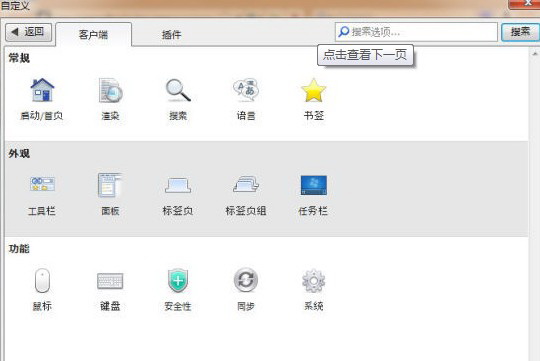Image resolution: width=540 pixels, height=361 pixels.
Task: Open the 系统 gear icon
Action: [x=313, y=280]
